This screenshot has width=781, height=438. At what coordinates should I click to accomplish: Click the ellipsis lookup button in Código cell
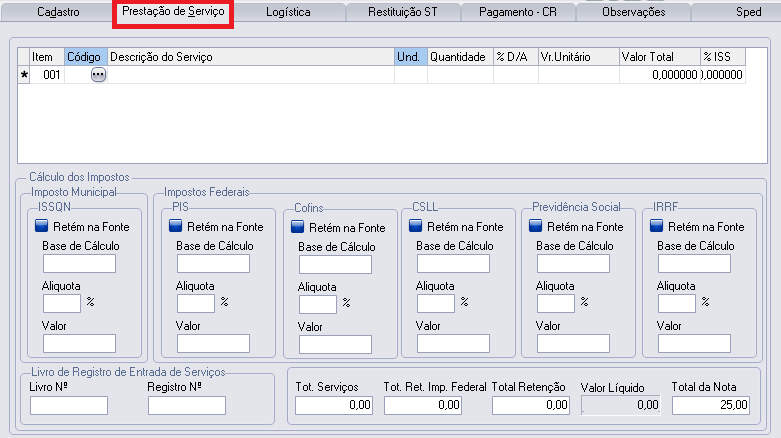[98, 75]
